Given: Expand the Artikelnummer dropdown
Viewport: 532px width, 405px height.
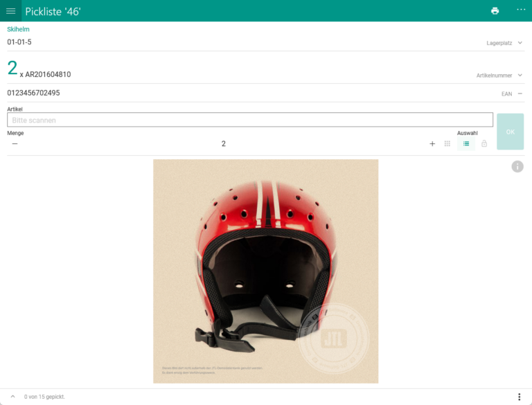Looking at the screenshot, I should [520, 75].
